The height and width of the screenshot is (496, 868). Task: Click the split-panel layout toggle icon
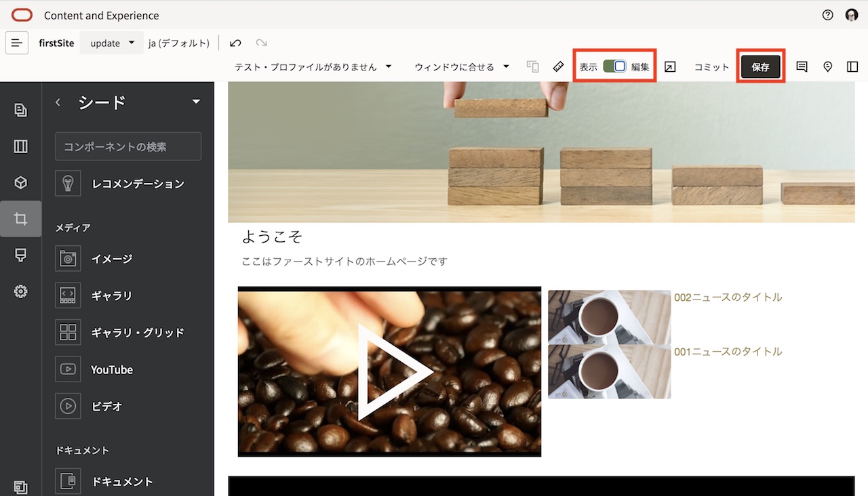click(852, 66)
